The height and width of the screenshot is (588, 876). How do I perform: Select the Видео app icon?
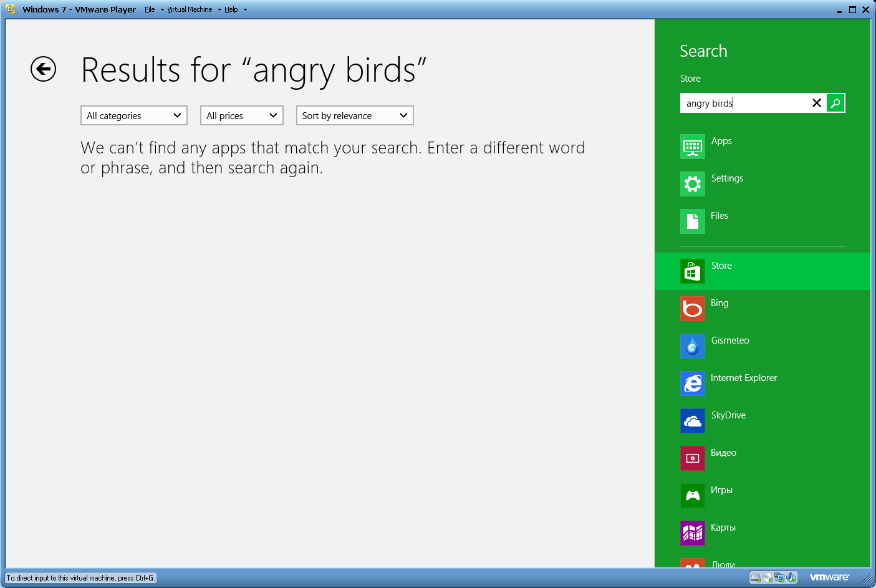[692, 458]
